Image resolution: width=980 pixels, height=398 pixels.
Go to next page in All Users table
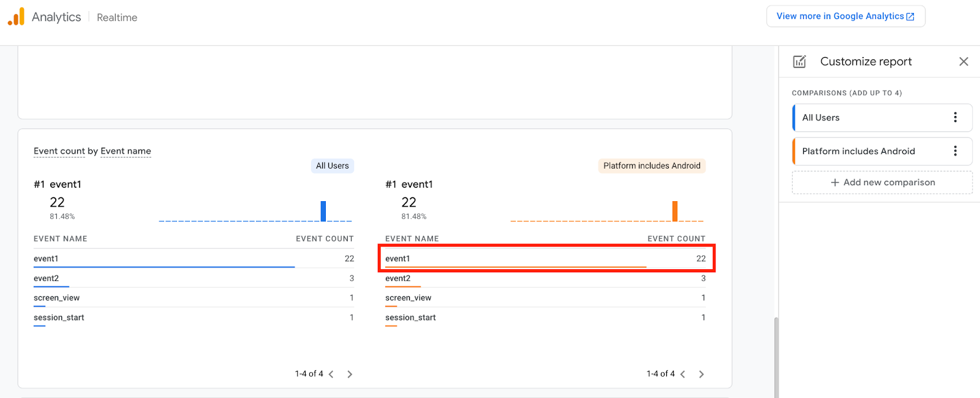[350, 374]
